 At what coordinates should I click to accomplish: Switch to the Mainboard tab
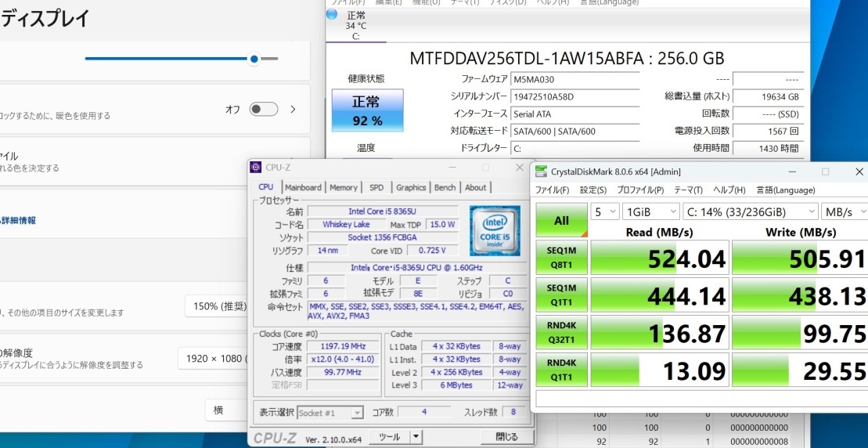point(304,187)
